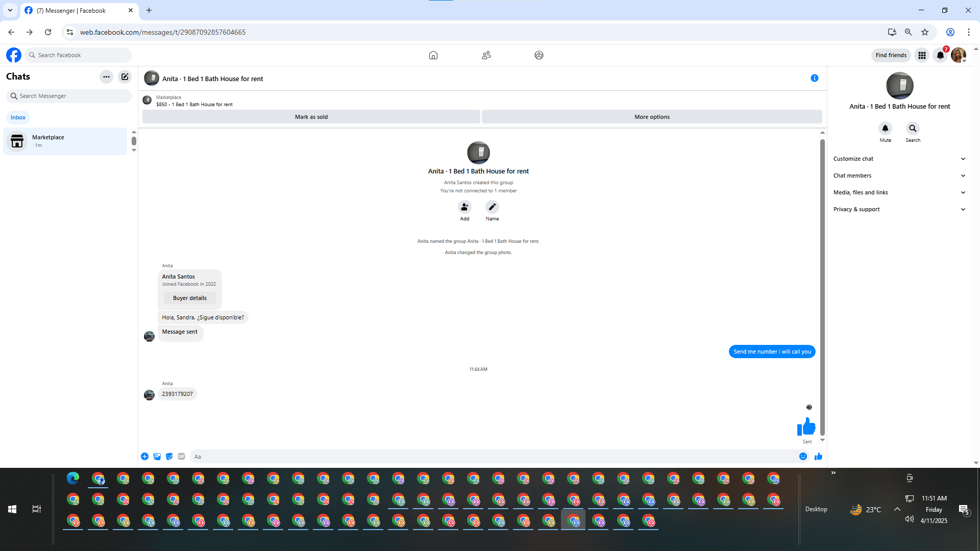Image resolution: width=980 pixels, height=551 pixels.
Task: Open Chrome's three-dot menu
Action: coord(969,32)
